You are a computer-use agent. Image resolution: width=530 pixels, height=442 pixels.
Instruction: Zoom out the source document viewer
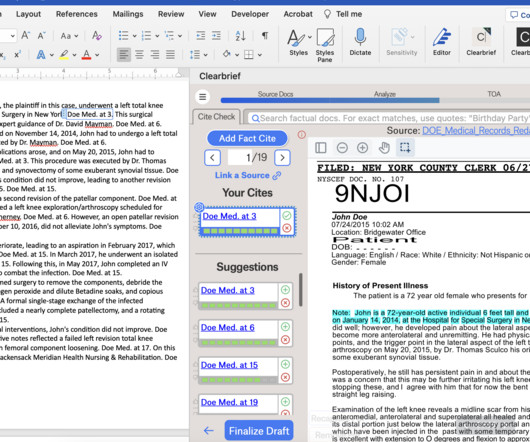coord(342,148)
